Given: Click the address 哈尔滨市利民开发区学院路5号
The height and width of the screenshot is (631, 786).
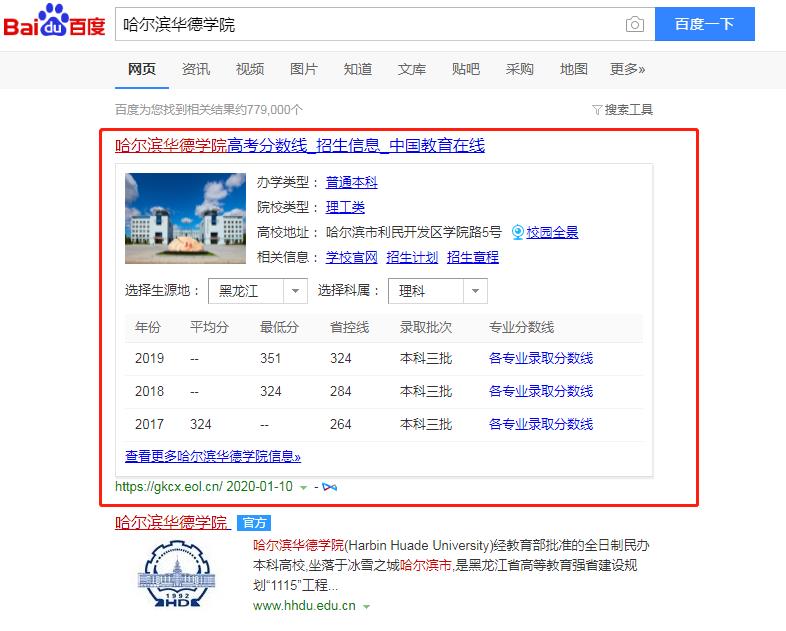Looking at the screenshot, I should point(414,232).
